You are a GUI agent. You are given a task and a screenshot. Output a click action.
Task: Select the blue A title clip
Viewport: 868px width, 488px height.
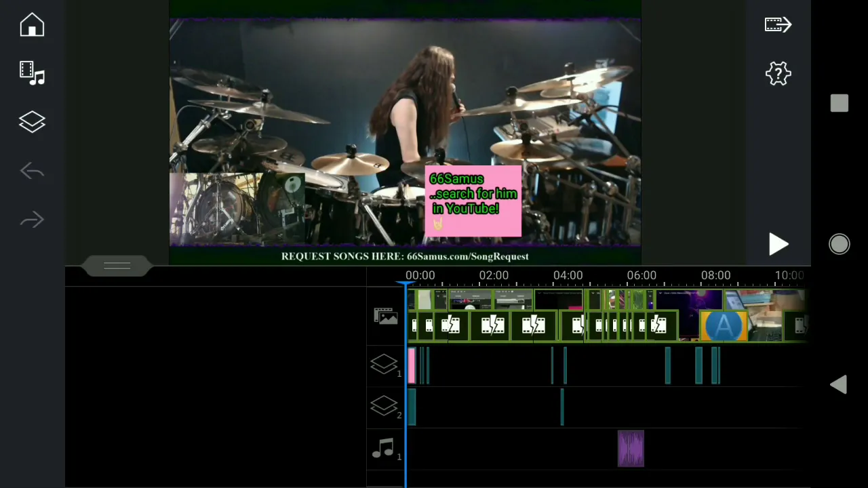pos(724,326)
